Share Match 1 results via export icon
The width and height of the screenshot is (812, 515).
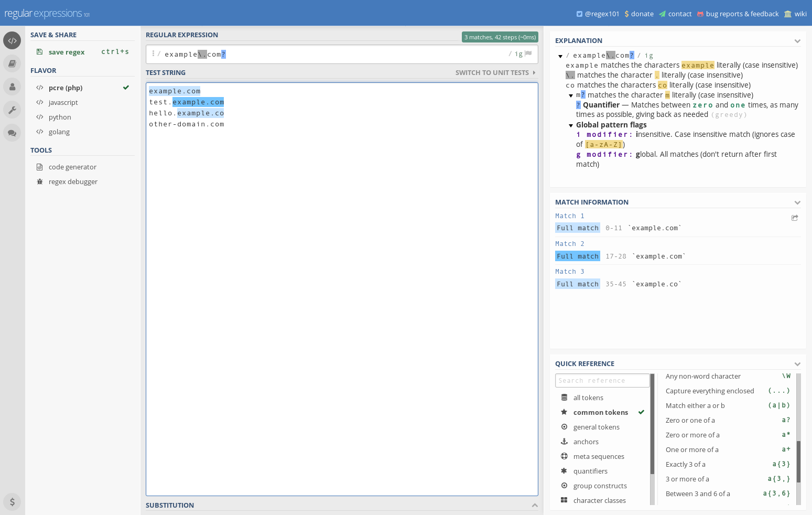[795, 218]
